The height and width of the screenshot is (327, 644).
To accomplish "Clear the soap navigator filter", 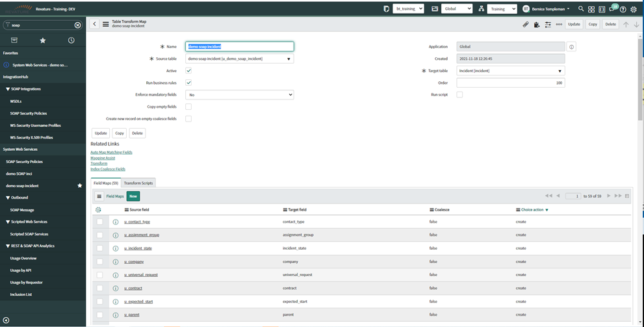I will [77, 25].
